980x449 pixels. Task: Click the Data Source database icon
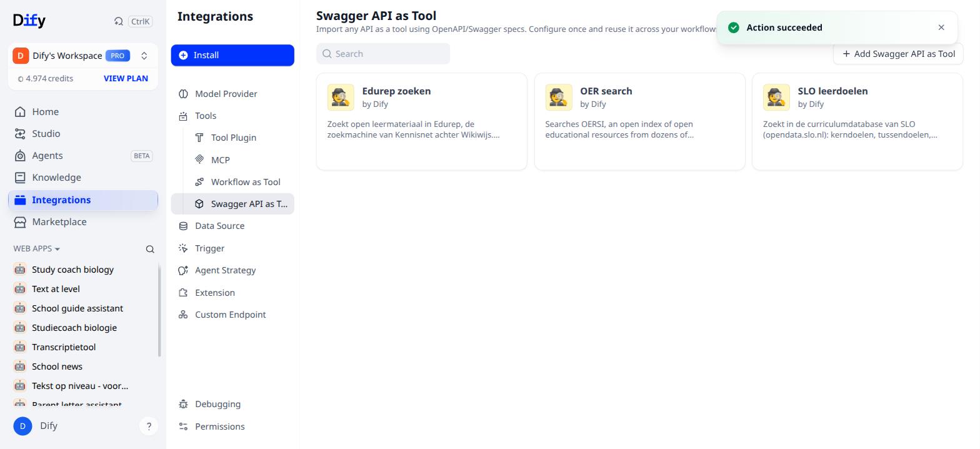tap(183, 226)
